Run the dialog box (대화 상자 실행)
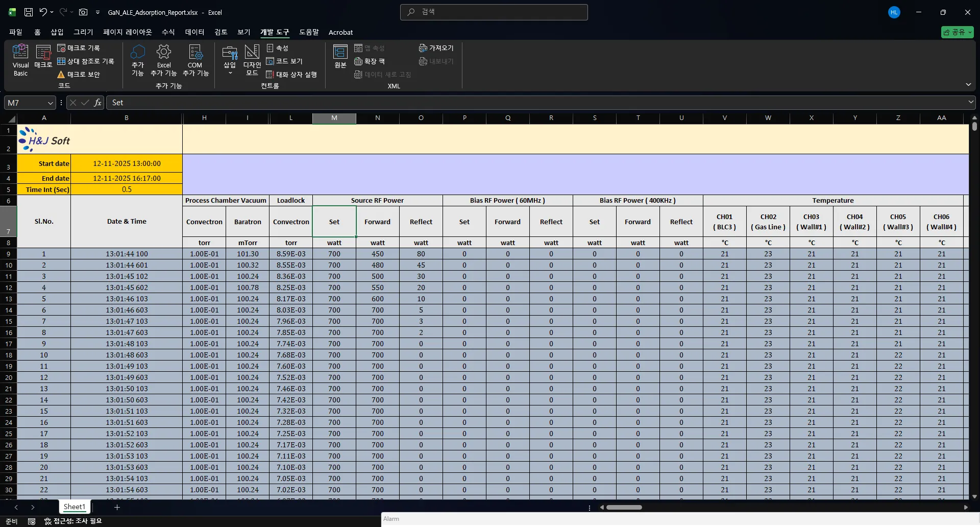The width and height of the screenshot is (980, 527). point(292,75)
